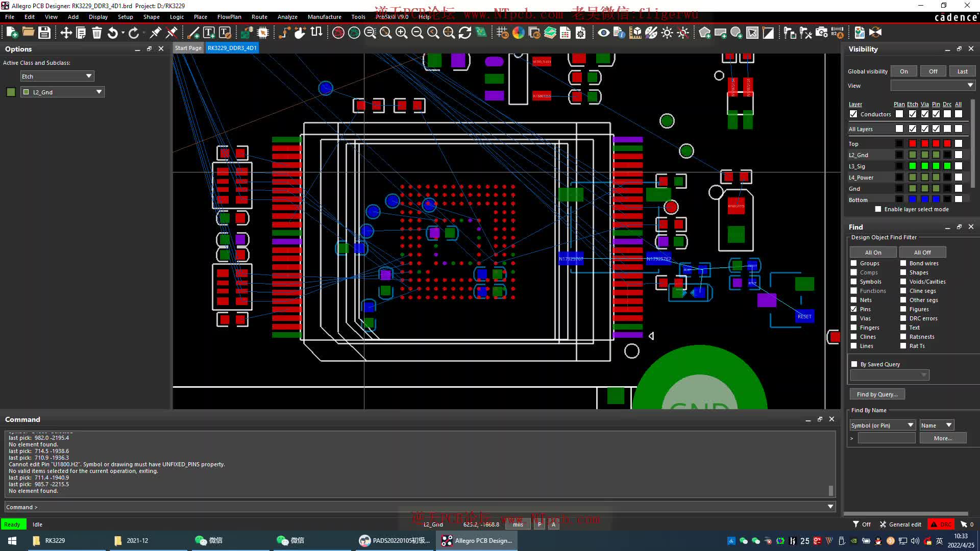Click the Copy tool icon

[81, 33]
